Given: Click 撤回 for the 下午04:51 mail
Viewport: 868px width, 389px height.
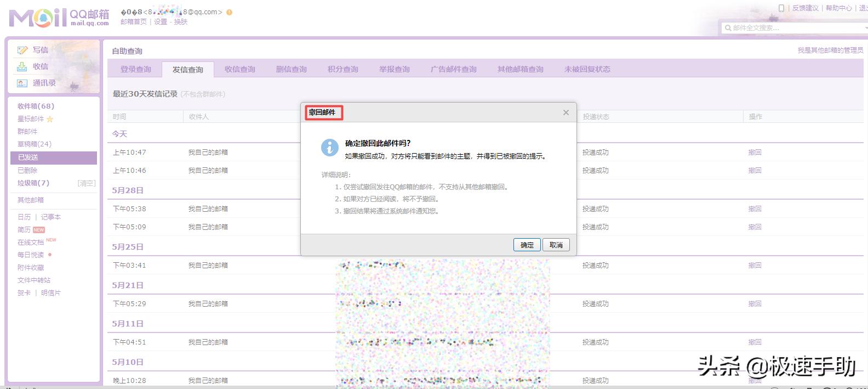Looking at the screenshot, I should (x=755, y=342).
